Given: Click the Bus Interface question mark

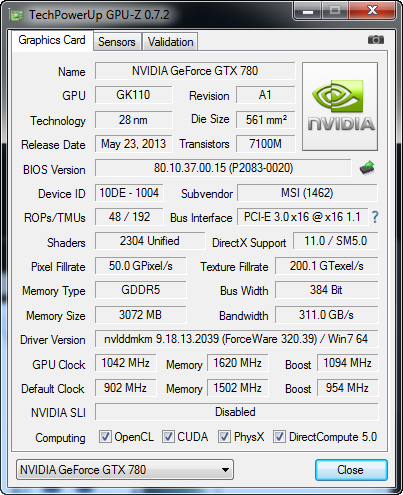Looking at the screenshot, I should click(375, 217).
